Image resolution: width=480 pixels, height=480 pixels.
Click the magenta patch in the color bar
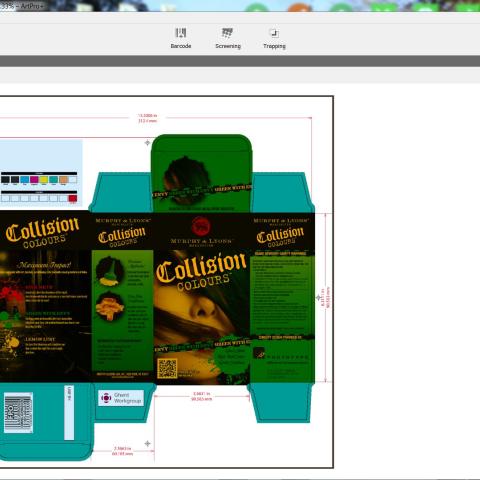(34, 180)
